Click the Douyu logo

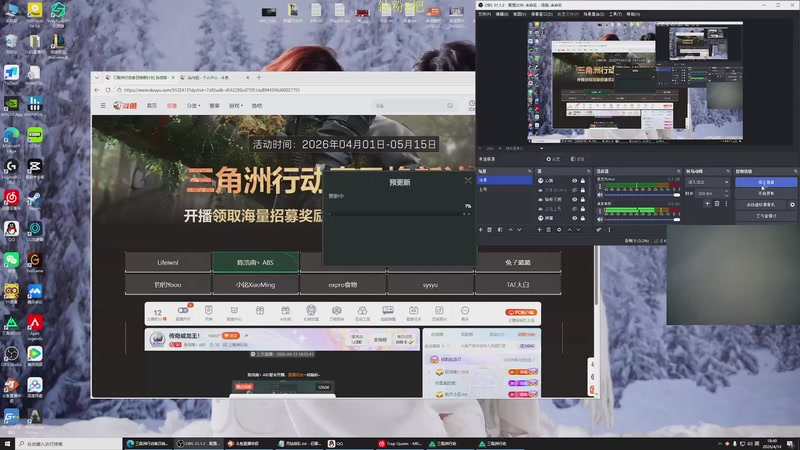point(125,106)
